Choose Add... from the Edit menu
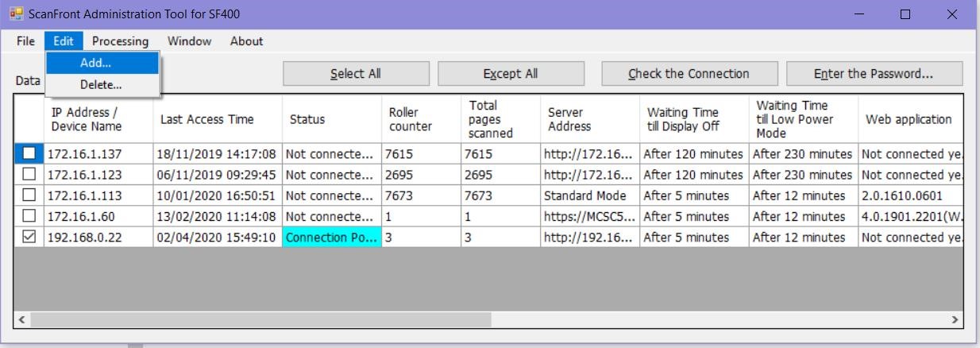Screen dimensions: 980x348 pos(96,63)
